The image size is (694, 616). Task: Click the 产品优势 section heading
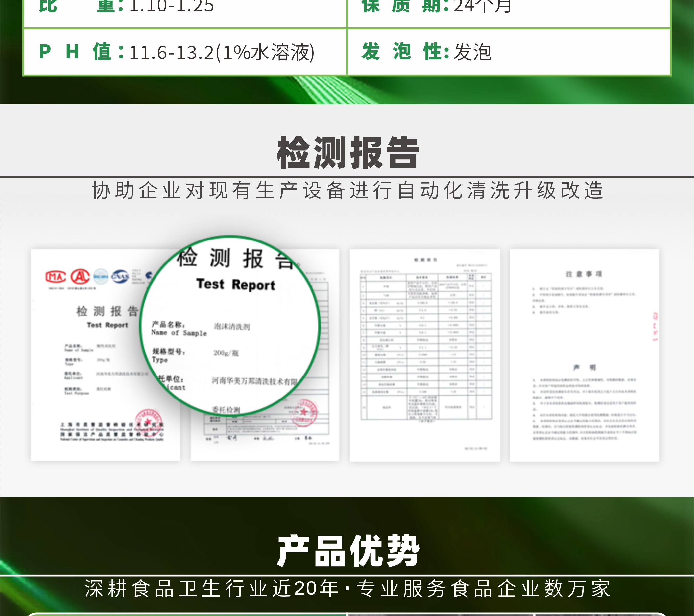tap(348, 551)
